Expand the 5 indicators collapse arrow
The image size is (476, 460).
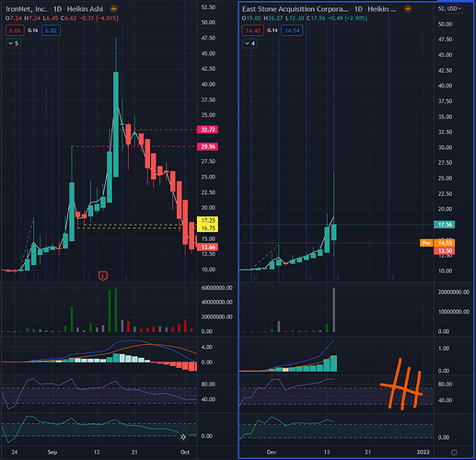click(x=13, y=43)
